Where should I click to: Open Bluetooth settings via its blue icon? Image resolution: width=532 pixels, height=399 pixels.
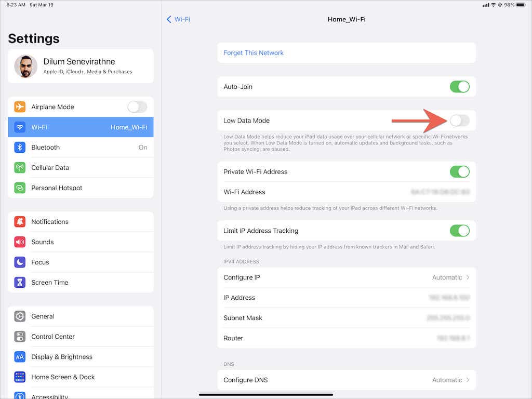[x=20, y=147]
